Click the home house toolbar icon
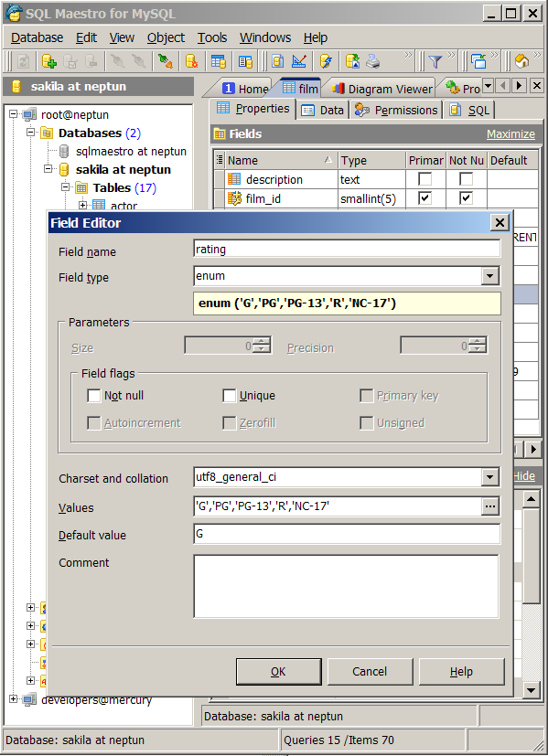The image size is (548, 756). [522, 61]
